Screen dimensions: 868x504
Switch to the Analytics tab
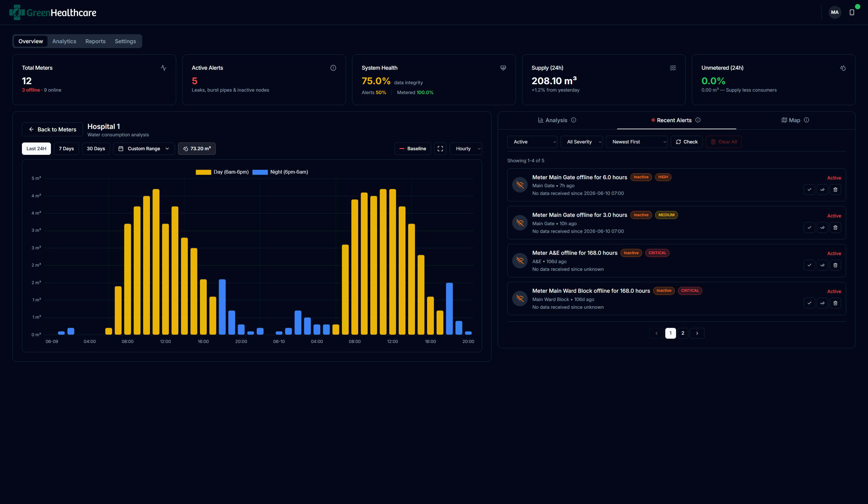click(64, 41)
